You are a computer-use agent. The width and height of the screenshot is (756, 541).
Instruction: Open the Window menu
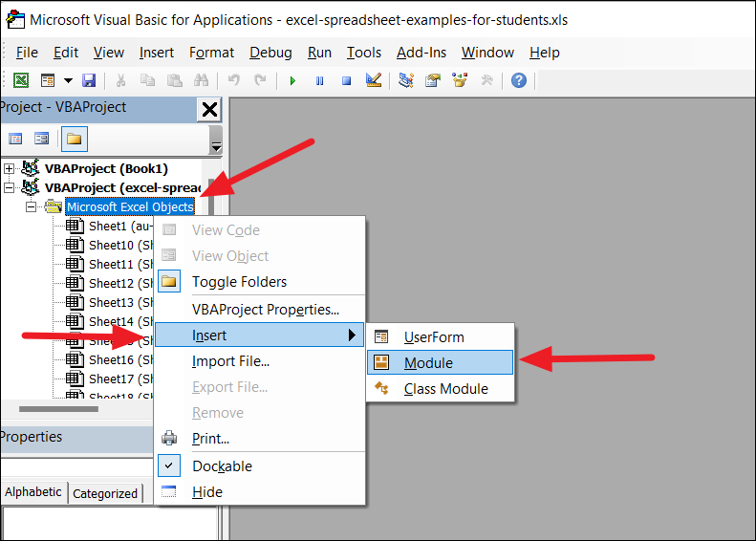[x=487, y=52]
